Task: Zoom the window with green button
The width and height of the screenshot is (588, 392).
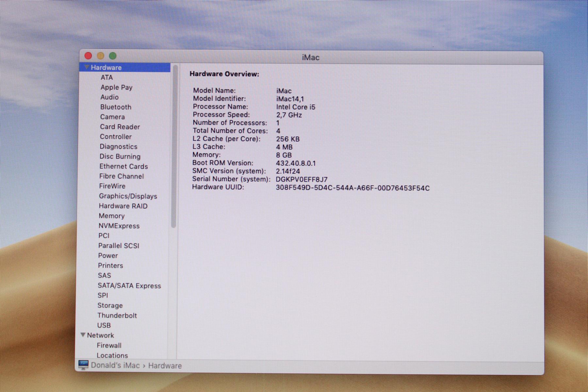Action: (113, 56)
